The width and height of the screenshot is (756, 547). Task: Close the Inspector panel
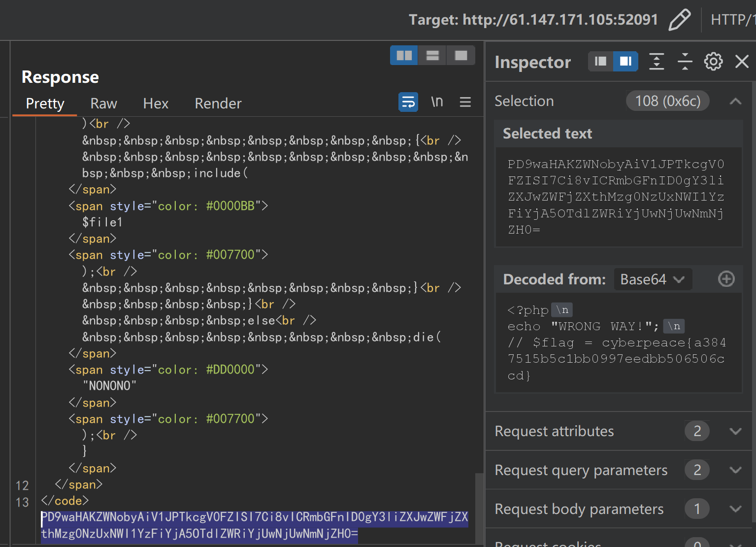(x=742, y=62)
